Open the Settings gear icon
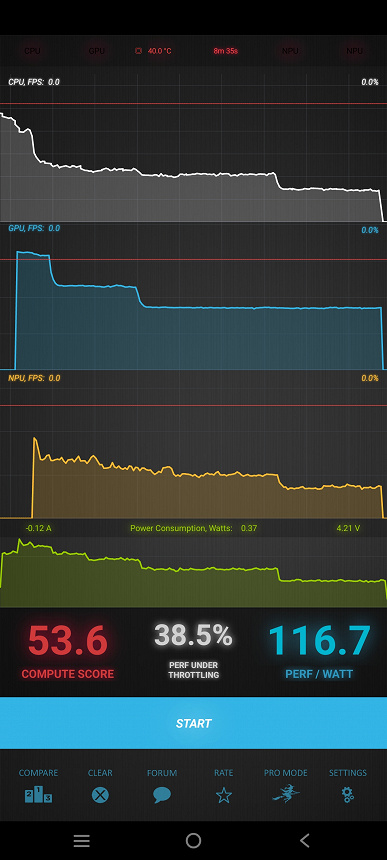 [x=348, y=795]
